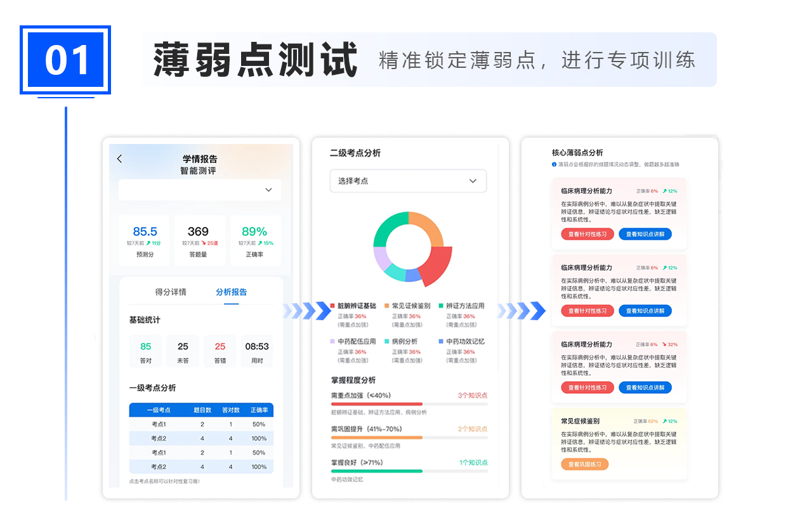Click the 正确率 column header in the table
Screen dimensions: 788x532
[x=259, y=410]
